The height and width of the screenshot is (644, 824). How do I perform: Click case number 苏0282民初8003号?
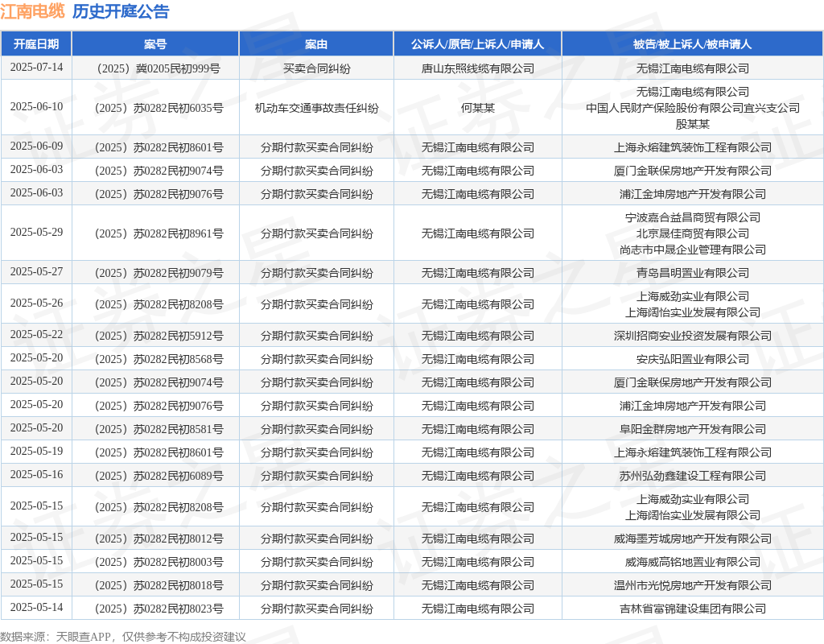tap(159, 562)
